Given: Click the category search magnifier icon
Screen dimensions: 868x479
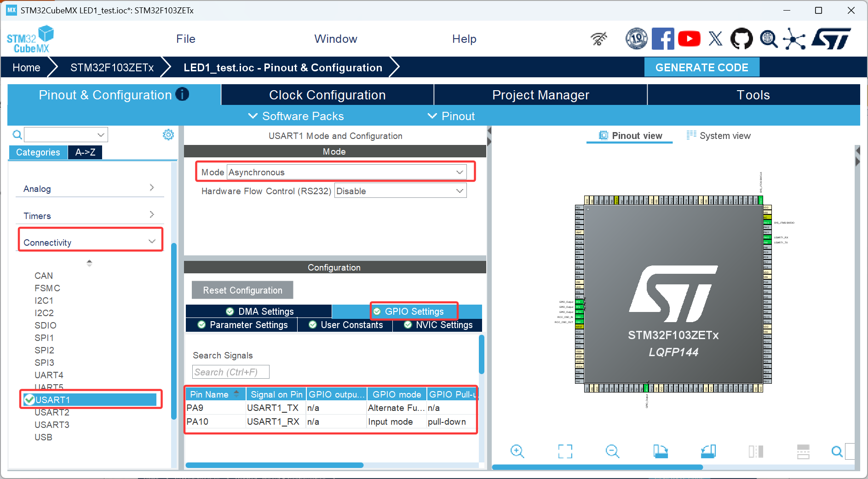Looking at the screenshot, I should tap(17, 135).
